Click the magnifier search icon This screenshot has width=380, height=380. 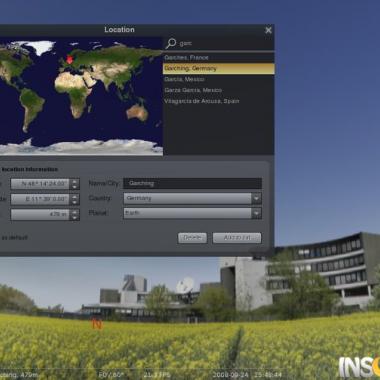pyautogui.click(x=171, y=43)
